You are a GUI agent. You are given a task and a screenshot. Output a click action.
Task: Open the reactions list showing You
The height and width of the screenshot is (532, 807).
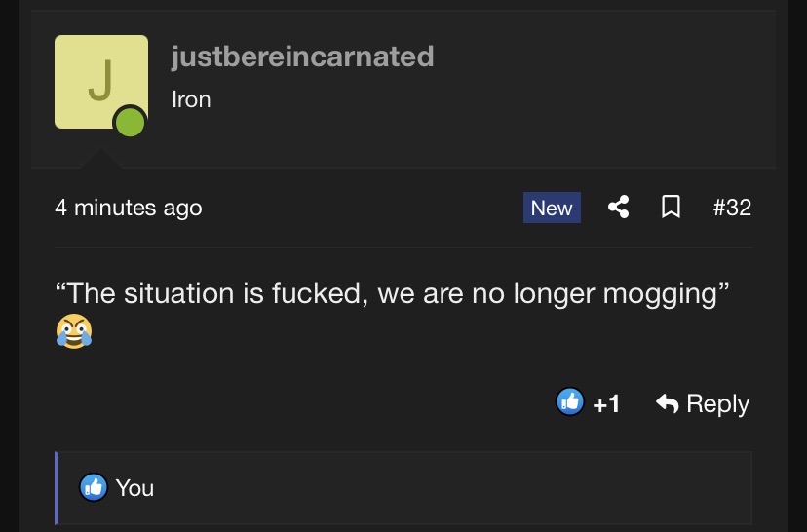[x=134, y=487]
